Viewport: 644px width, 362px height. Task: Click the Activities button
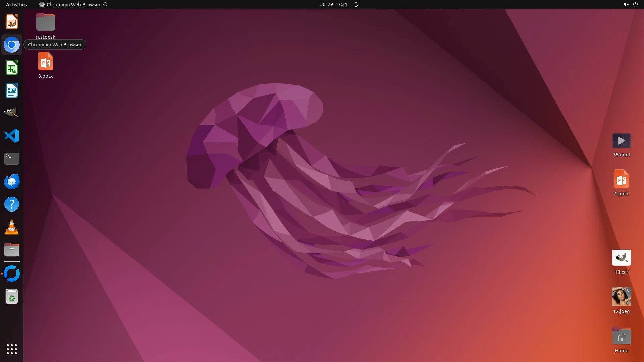coord(16,4)
